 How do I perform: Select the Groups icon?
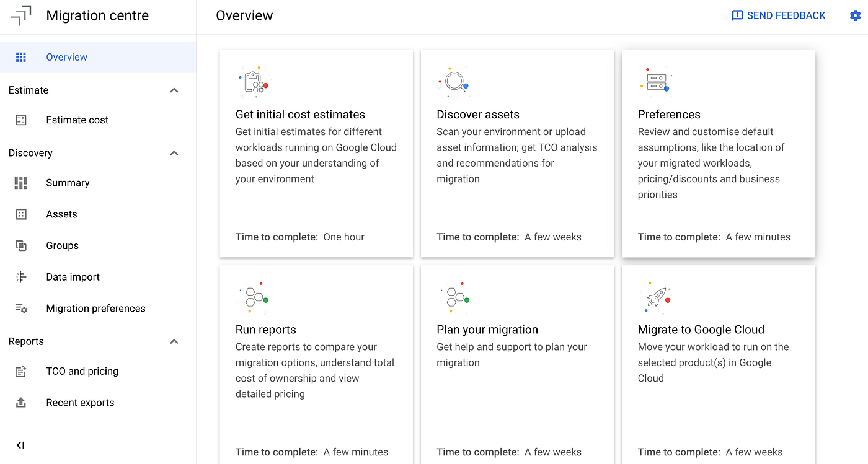click(20, 245)
